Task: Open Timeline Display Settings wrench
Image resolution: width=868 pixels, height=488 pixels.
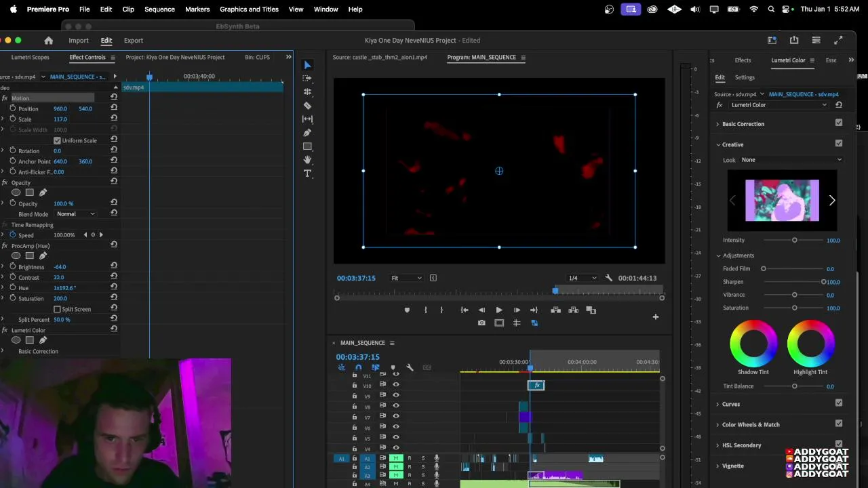Action: [410, 367]
